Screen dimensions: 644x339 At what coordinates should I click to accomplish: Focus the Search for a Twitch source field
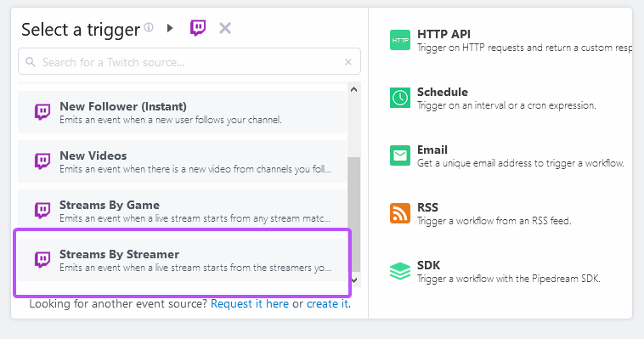pos(189,62)
